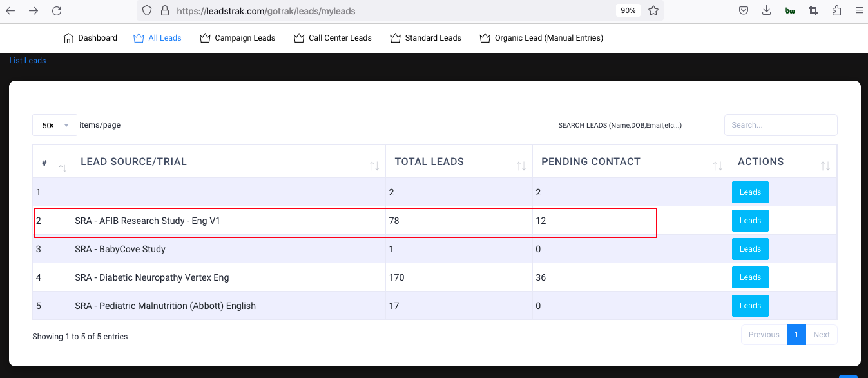Open the Firefox downloads icon

[766, 10]
